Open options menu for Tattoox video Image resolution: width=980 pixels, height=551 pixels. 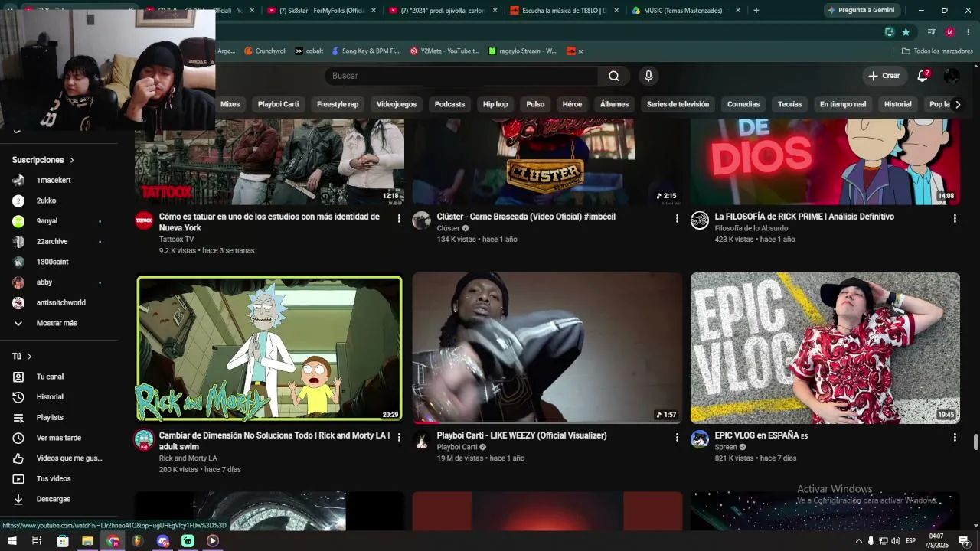pyautogui.click(x=399, y=218)
